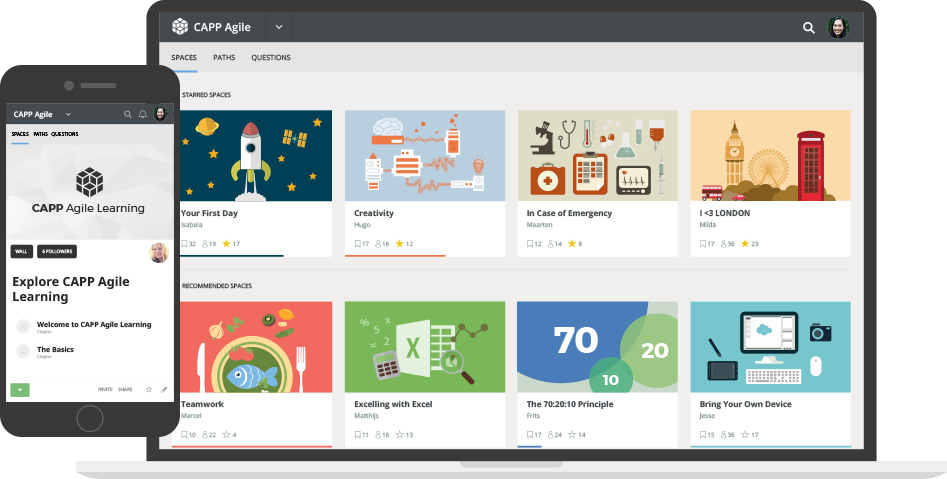Click bookmark icon on 70:20:10 Principle card

click(x=530, y=435)
